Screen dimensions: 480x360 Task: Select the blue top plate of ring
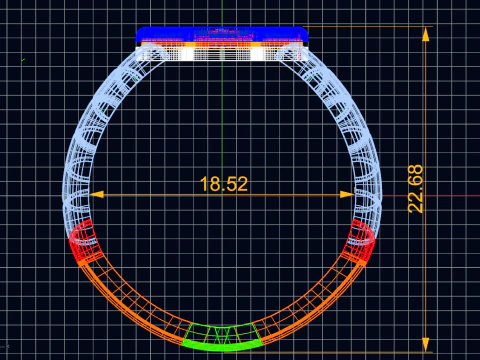222,35
